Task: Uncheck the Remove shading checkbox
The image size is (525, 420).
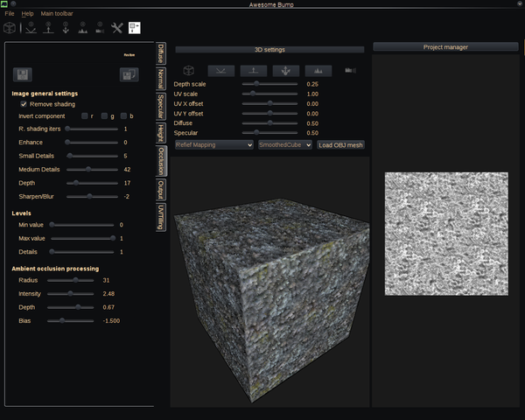Action: tap(24, 104)
